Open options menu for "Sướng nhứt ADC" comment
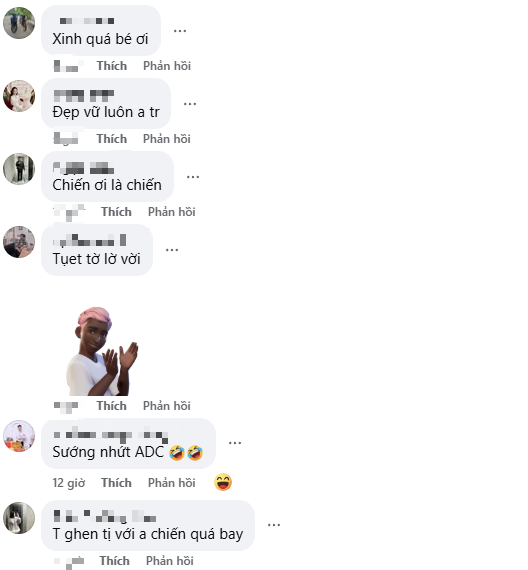The image size is (528, 570). coord(235,443)
